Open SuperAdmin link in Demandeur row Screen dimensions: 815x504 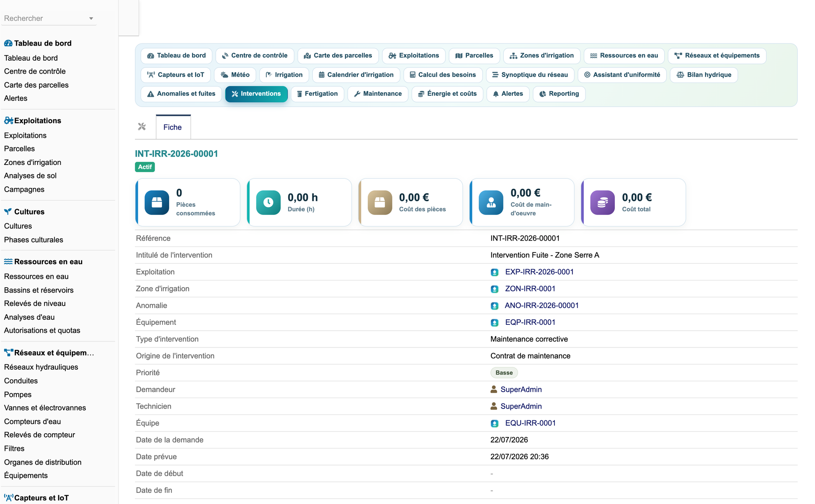pos(521,389)
